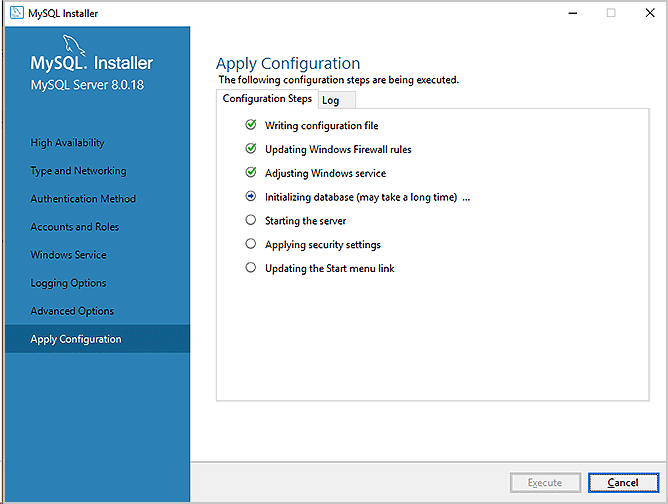Click the 'Writing configuration file' step text
The image size is (668, 504).
(x=322, y=126)
